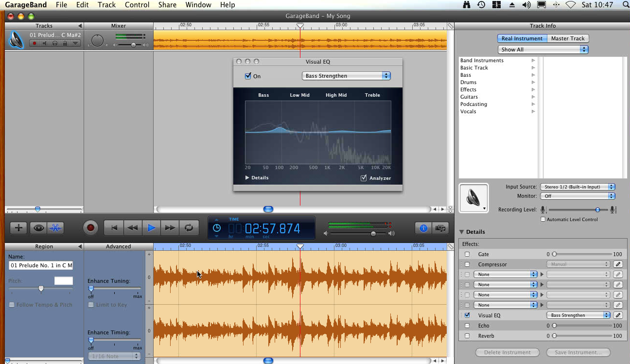Enable the Reverb effect checkbox
The width and height of the screenshot is (630, 364).
click(x=467, y=336)
